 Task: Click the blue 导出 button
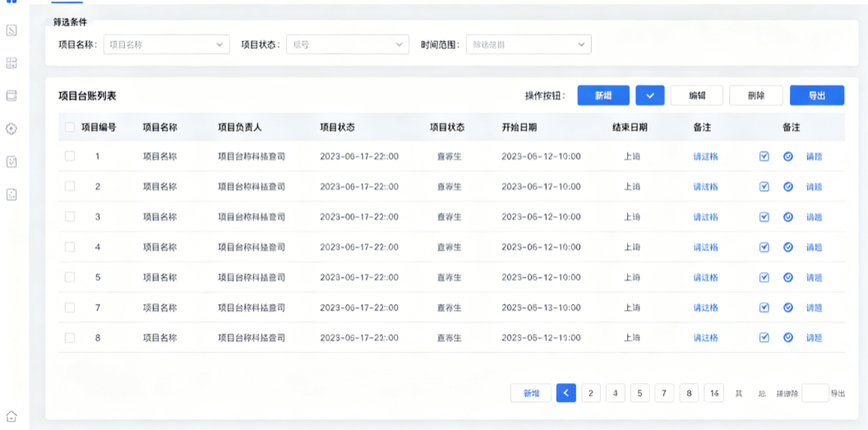(817, 95)
